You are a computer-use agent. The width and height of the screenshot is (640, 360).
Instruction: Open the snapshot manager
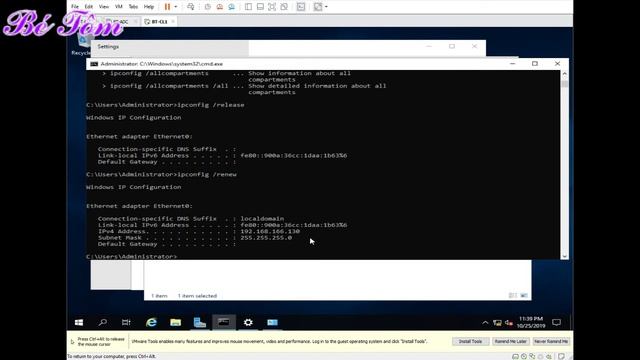pos(231,7)
